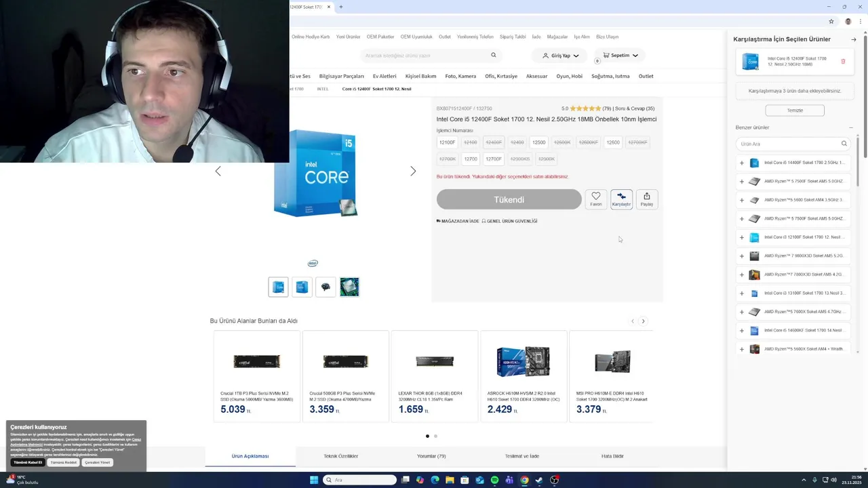
Task: Add AMD Ryzen 7 7800X3D to comparison
Action: coord(741,274)
